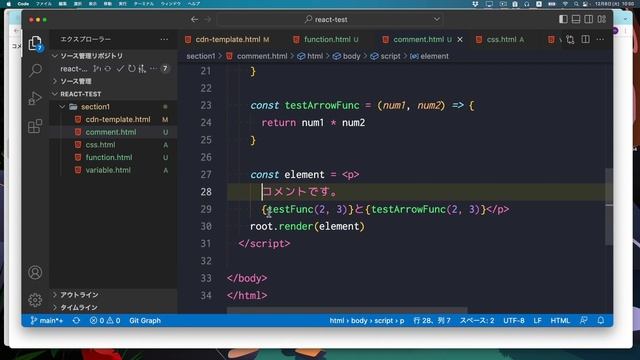The width and height of the screenshot is (640, 360).
Task: Open repository more actions ellipsis
Action: coord(153,69)
